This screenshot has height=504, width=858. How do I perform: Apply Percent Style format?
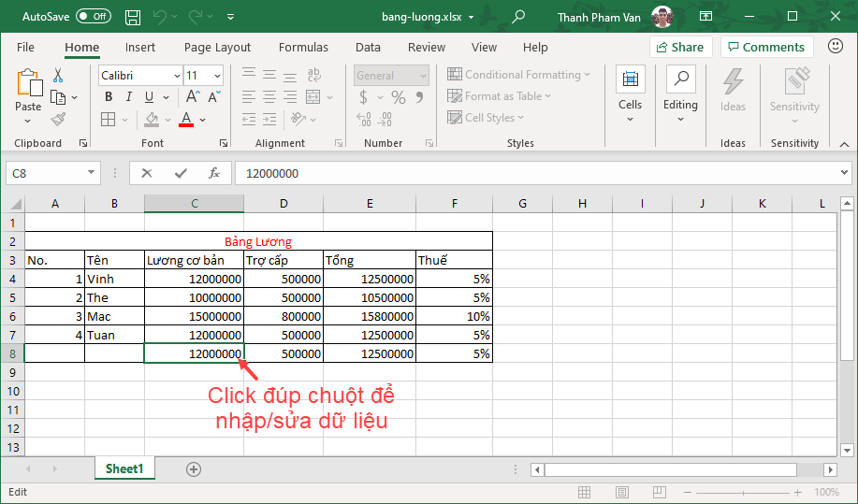(x=399, y=97)
